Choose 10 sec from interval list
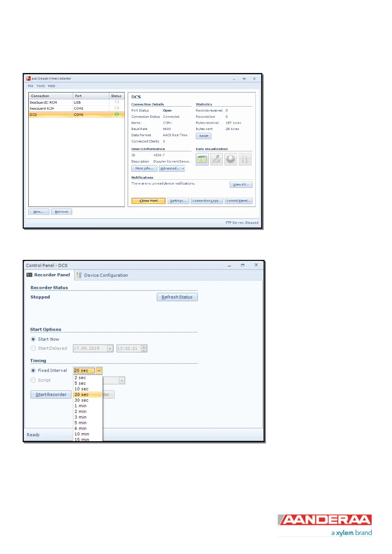 click(x=88, y=389)
